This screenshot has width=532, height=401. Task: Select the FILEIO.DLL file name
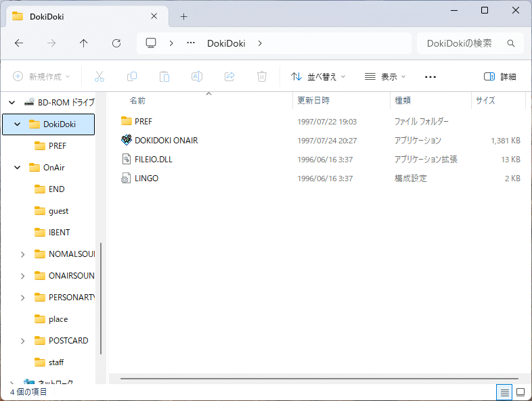click(154, 160)
